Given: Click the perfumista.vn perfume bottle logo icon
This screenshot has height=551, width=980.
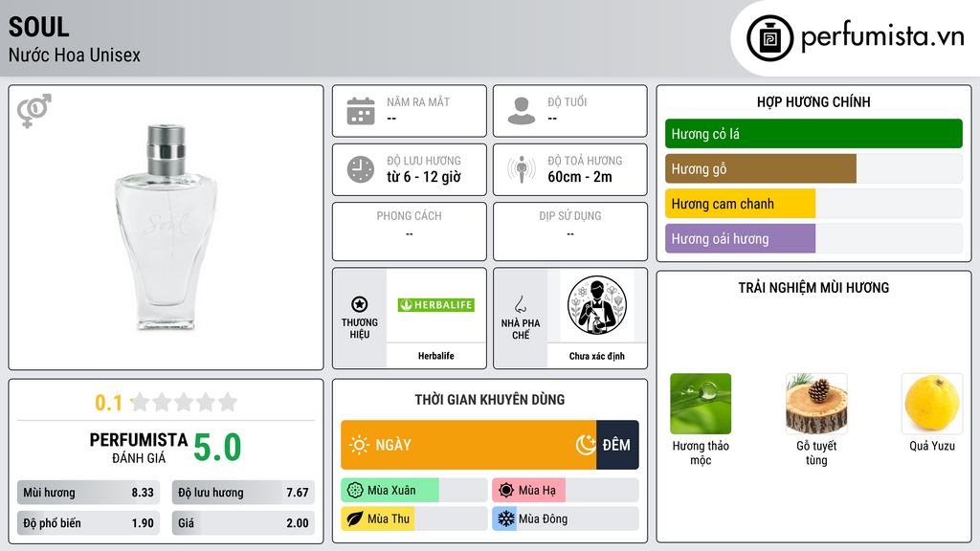Looking at the screenshot, I should click(x=769, y=38).
